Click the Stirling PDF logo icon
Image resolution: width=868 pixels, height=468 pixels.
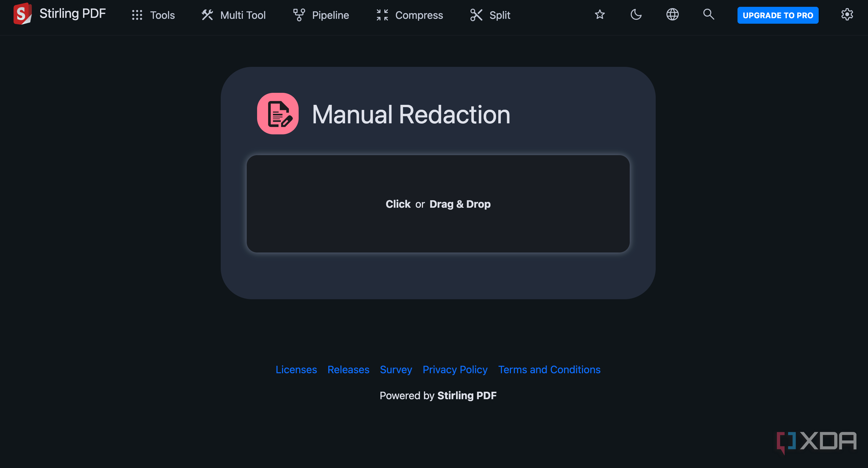(x=22, y=14)
